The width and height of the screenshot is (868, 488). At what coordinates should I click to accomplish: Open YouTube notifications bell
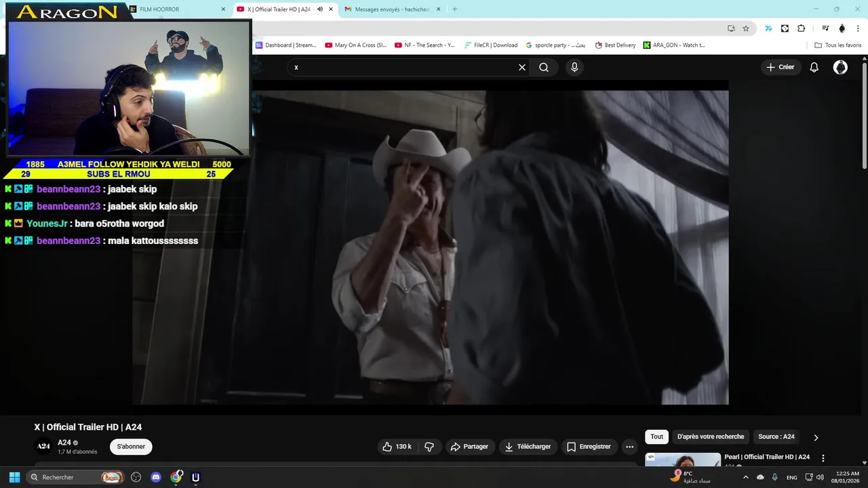pos(814,67)
